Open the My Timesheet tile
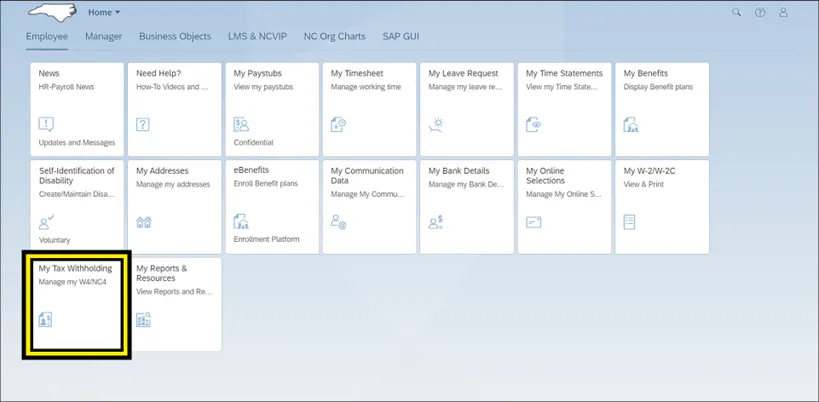 (369, 109)
